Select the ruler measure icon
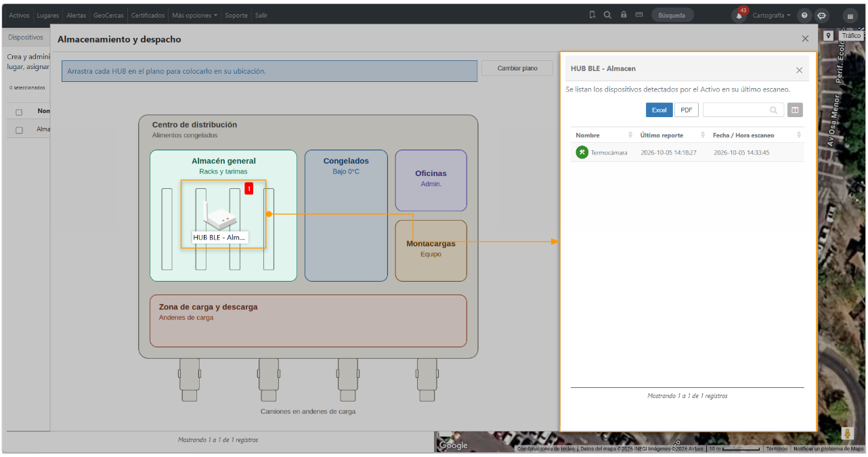 (638, 15)
